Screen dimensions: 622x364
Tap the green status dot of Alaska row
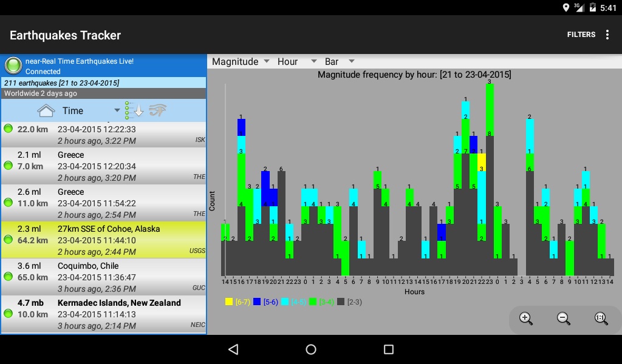tap(8, 239)
